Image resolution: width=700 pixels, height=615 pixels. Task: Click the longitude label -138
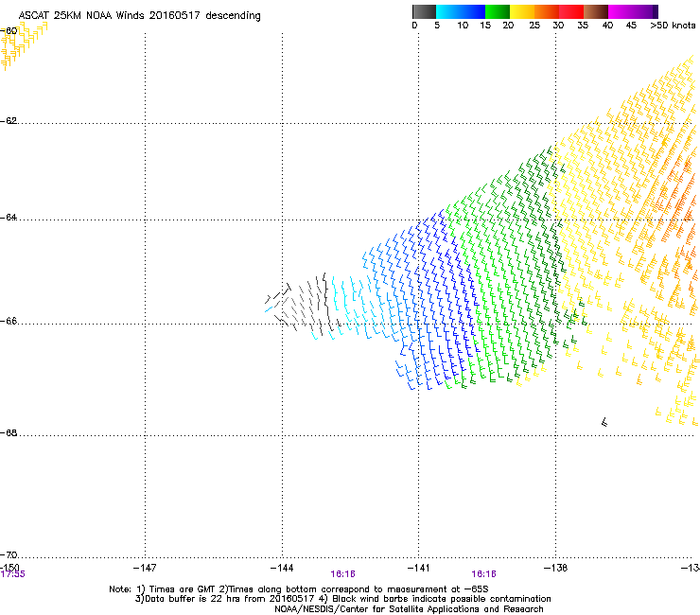coord(555,568)
